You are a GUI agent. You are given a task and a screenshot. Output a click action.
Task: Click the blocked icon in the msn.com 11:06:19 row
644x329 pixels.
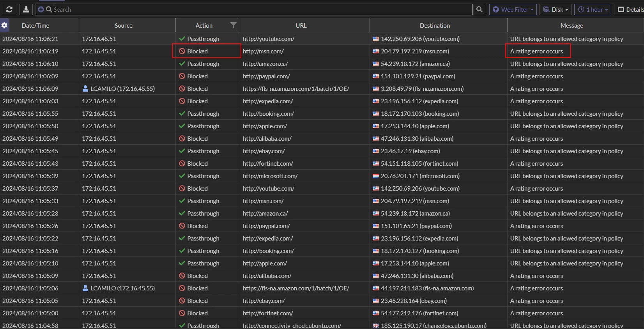[x=182, y=51]
